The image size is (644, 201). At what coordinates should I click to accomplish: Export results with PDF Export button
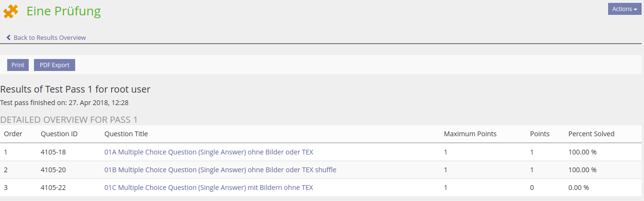pyautogui.click(x=55, y=65)
